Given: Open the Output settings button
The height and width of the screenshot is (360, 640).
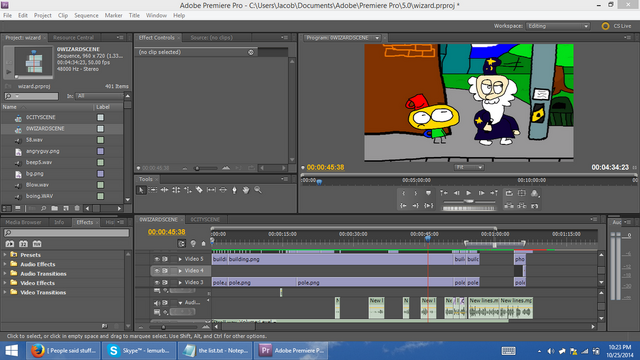Looking at the screenshot, I should pos(534,193).
